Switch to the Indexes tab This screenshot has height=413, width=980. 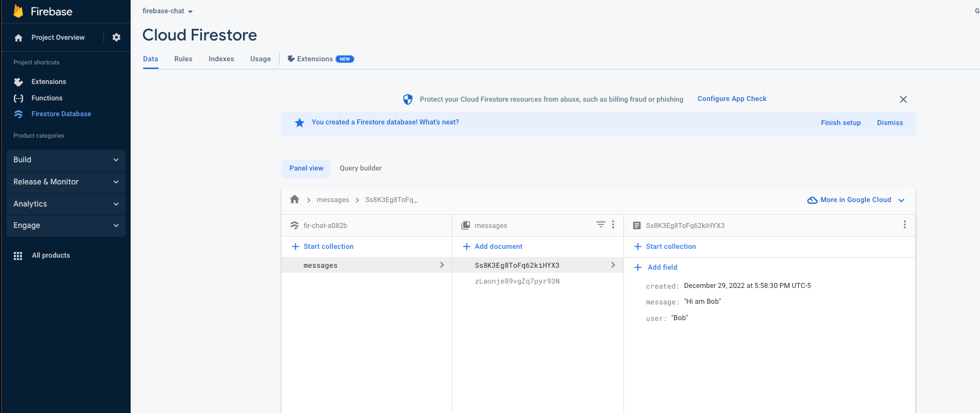221,59
